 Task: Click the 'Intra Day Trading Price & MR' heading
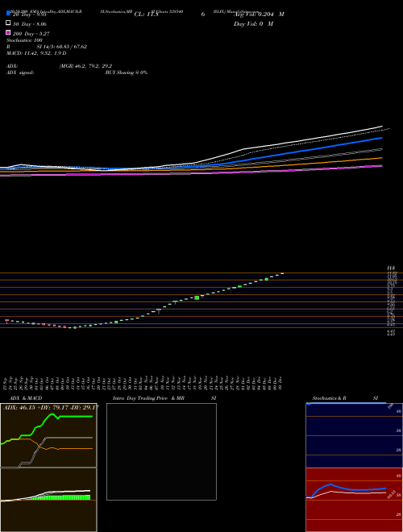pyautogui.click(x=148, y=398)
